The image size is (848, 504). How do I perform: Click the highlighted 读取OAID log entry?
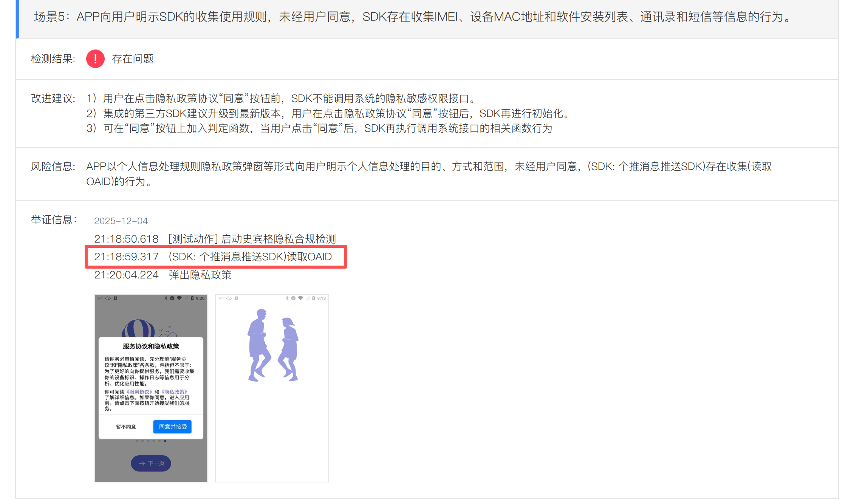(213, 257)
